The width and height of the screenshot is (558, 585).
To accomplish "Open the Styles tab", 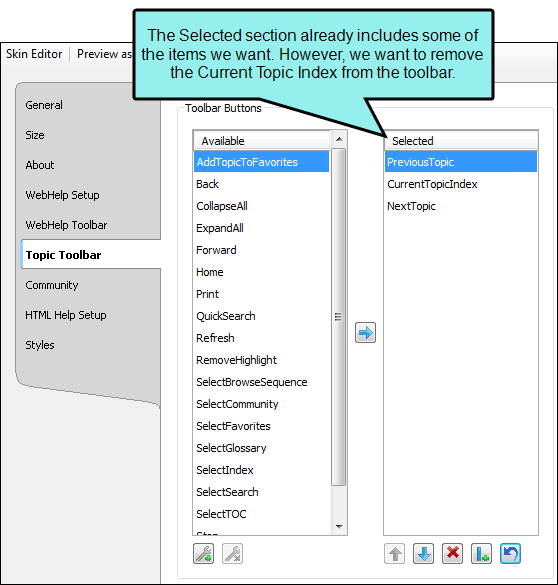I will [40, 345].
